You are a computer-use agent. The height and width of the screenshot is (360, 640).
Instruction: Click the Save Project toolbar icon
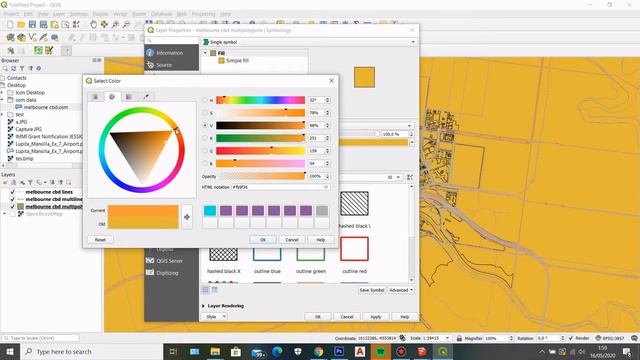32,25
